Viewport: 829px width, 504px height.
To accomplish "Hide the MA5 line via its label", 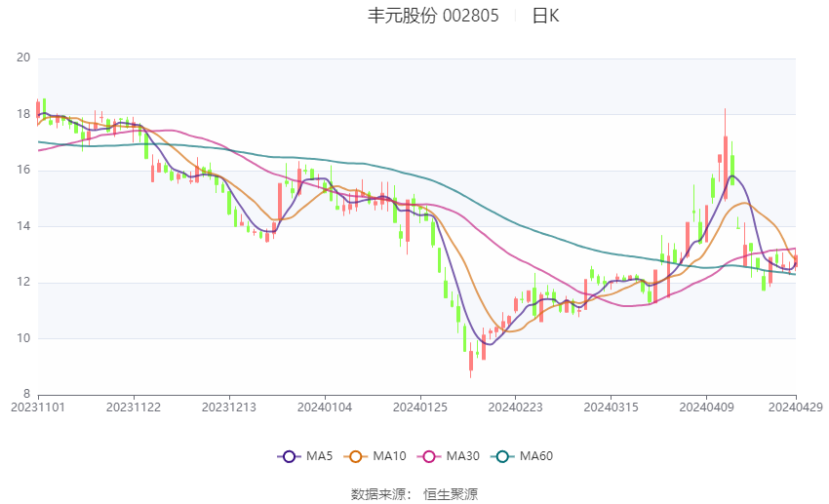I will tap(319, 456).
